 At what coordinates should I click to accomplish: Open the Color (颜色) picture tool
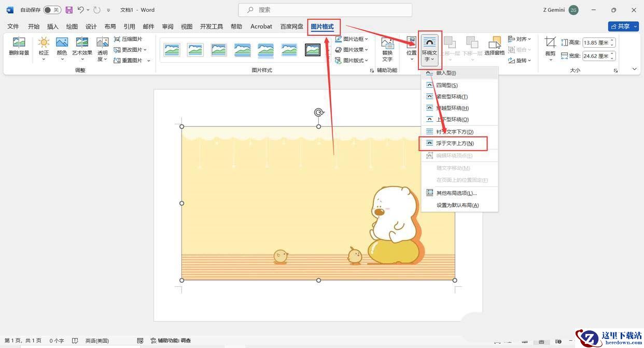point(62,48)
